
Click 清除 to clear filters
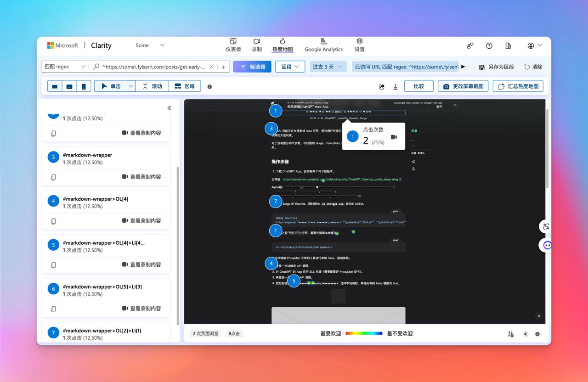tap(533, 67)
